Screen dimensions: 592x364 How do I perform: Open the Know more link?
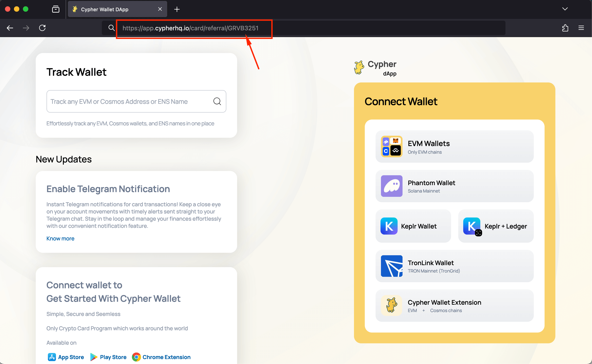pos(60,238)
